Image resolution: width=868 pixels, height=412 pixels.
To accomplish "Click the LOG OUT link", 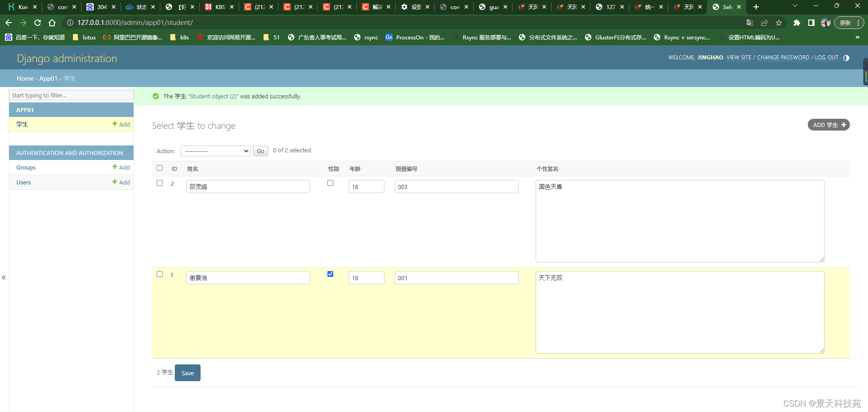I will click(826, 58).
